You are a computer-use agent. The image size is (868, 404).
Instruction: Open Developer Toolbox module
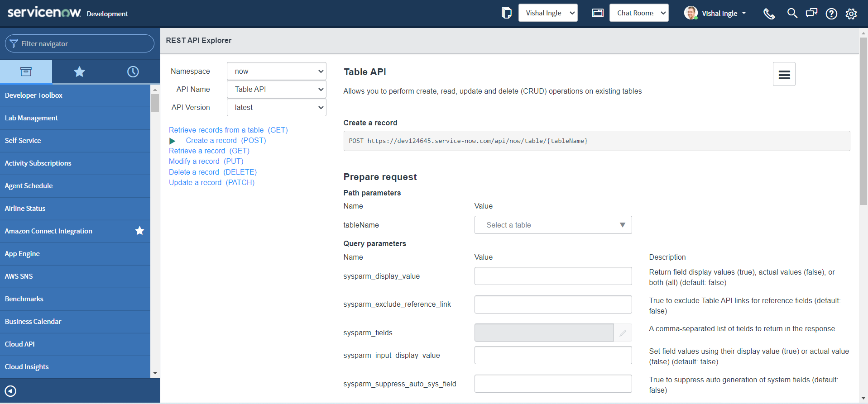(75, 95)
